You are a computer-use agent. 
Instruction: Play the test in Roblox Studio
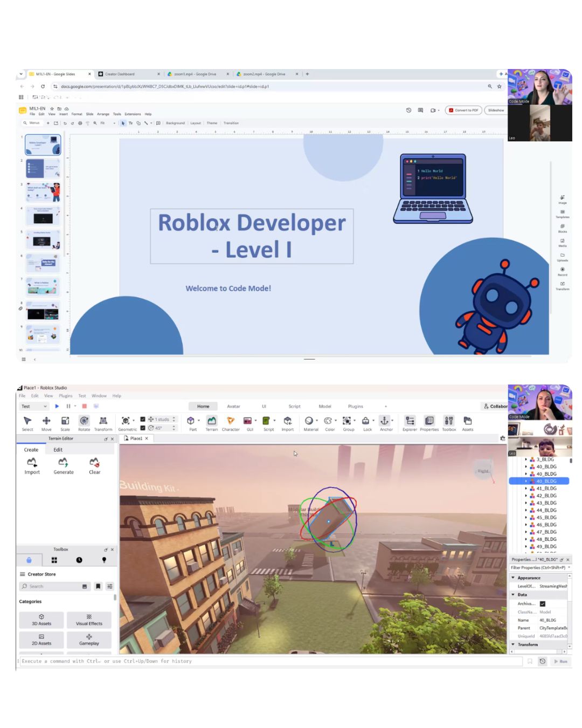[x=57, y=406]
